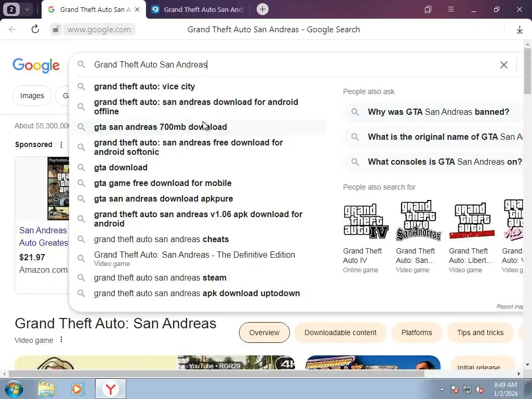Click sponsored San Andreas game cover image
This screenshot has height=399, width=532.
click(58, 189)
